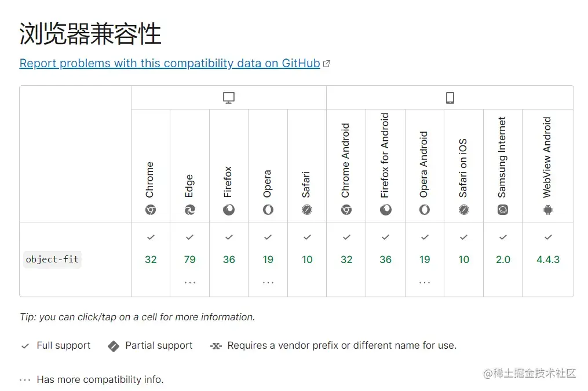Expand more info under Opera Android 19
This screenshot has height=391, width=588.
click(x=425, y=283)
